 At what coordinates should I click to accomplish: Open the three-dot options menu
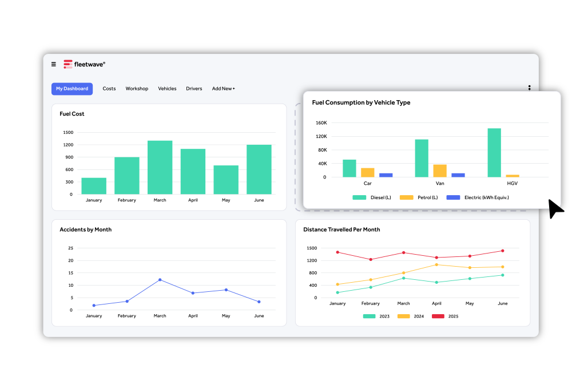pos(529,88)
